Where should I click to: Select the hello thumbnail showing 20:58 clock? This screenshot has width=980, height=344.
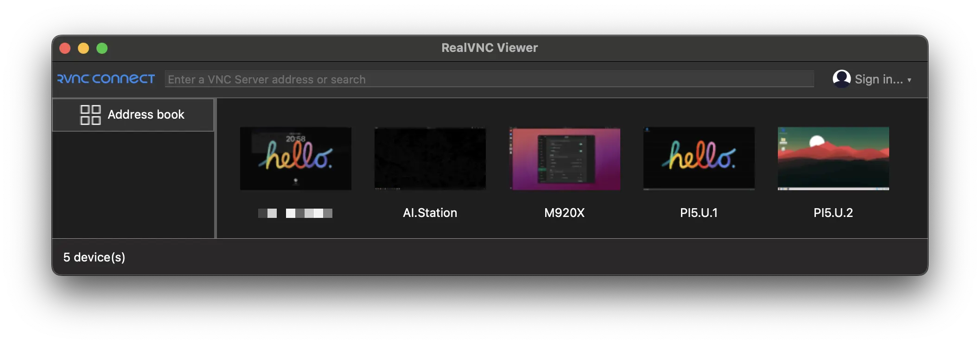point(295,159)
